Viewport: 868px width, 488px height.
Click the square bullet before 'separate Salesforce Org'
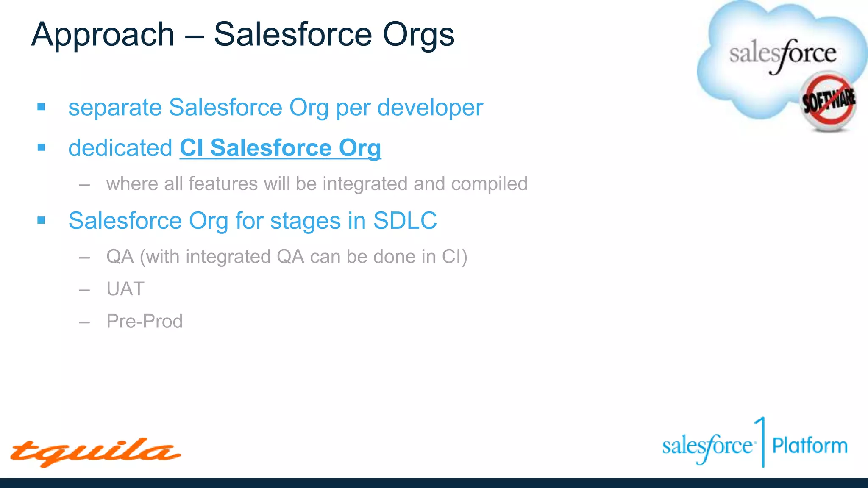pyautogui.click(x=41, y=107)
